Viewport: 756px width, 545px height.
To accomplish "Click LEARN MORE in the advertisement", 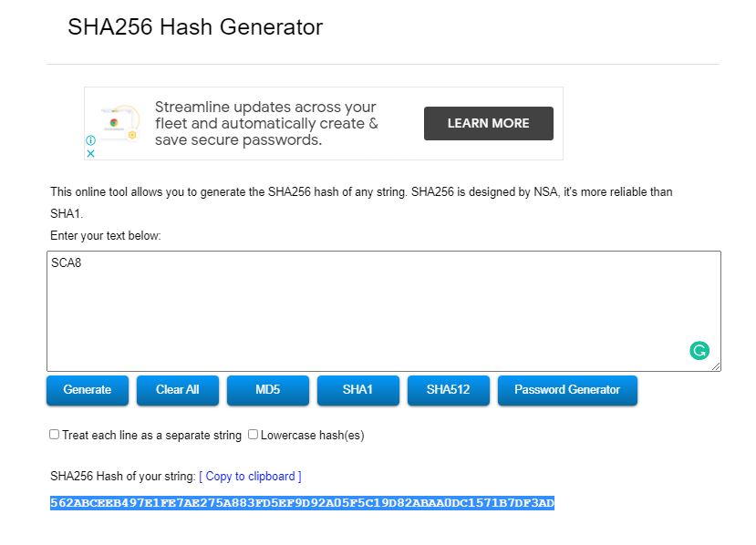I will pyautogui.click(x=489, y=123).
